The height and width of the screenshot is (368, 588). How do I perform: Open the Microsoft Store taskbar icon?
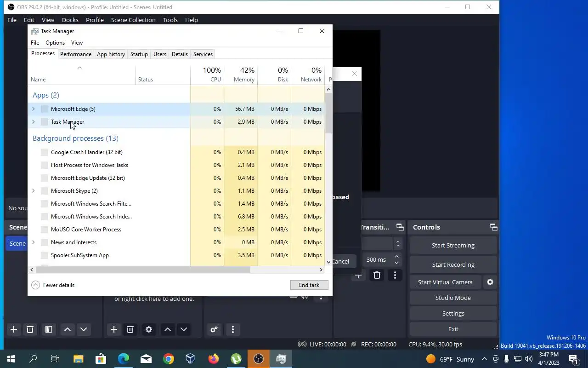101,359
